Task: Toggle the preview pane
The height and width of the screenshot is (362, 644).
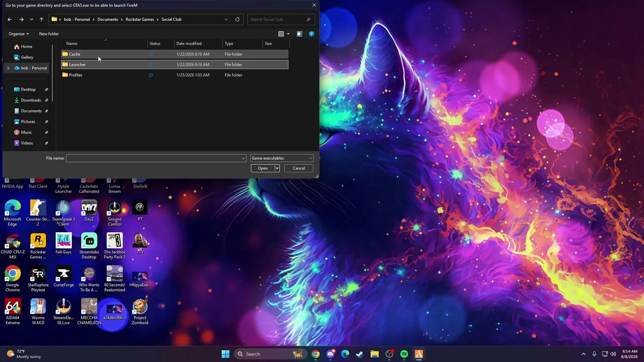Action: point(299,34)
